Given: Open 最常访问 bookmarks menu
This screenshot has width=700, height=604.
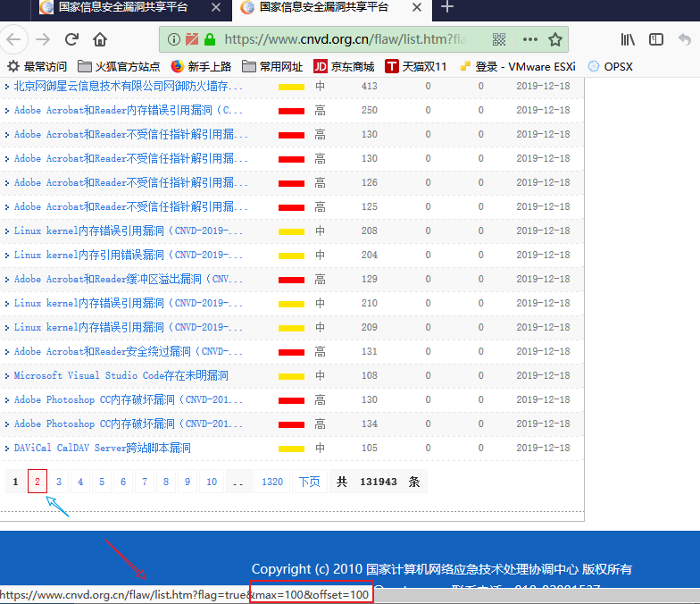Looking at the screenshot, I should (37, 66).
